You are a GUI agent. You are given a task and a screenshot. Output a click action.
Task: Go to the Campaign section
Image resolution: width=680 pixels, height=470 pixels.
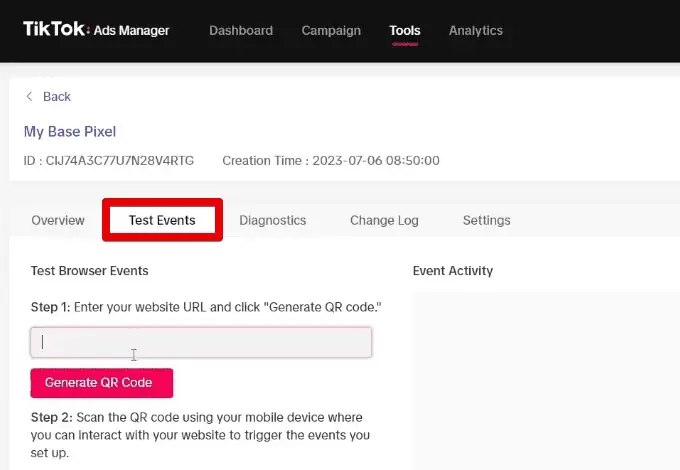tap(331, 30)
